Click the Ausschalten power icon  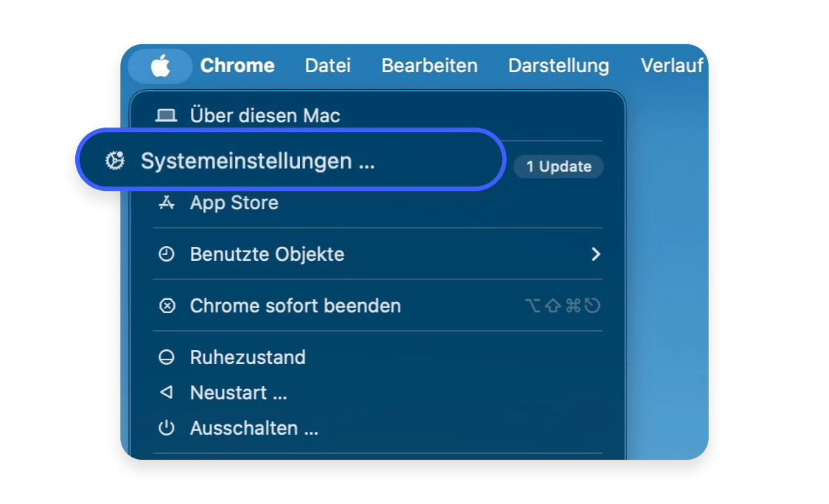click(x=167, y=428)
